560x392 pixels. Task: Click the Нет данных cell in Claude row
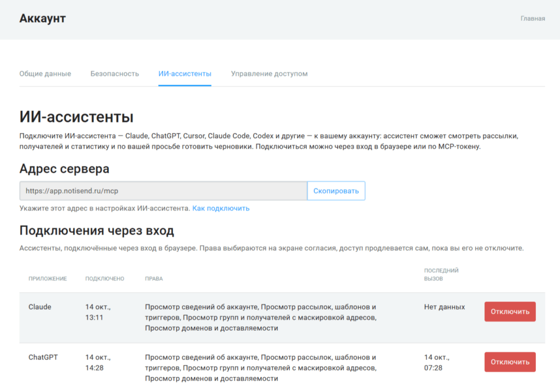pos(444,307)
